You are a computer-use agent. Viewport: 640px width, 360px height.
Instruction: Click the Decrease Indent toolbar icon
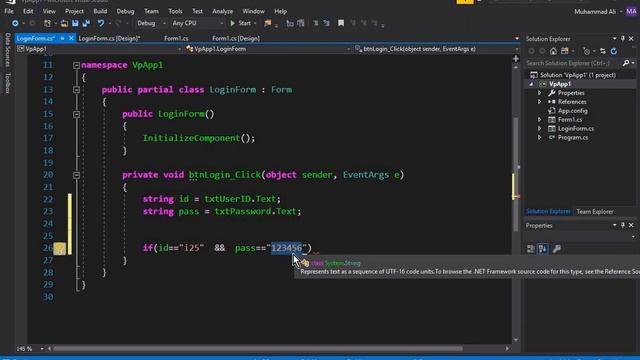coord(290,23)
